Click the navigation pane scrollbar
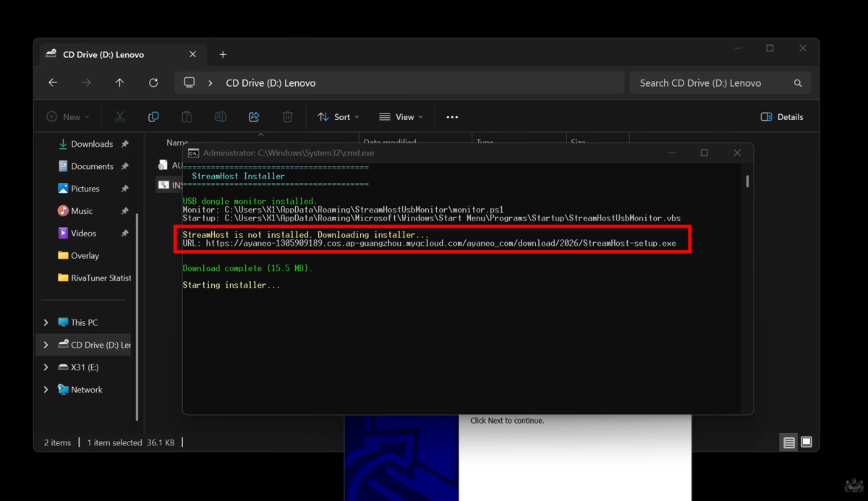 (x=137, y=318)
